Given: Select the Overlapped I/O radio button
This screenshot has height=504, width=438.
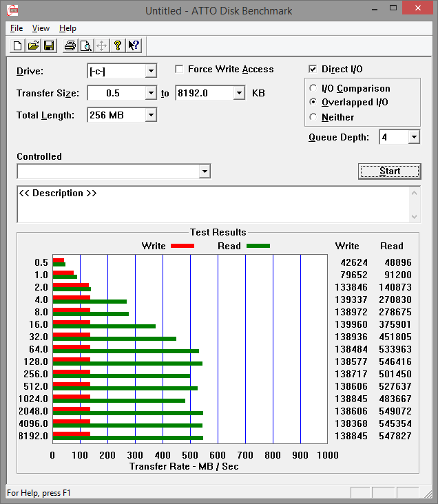Looking at the screenshot, I should (313, 102).
